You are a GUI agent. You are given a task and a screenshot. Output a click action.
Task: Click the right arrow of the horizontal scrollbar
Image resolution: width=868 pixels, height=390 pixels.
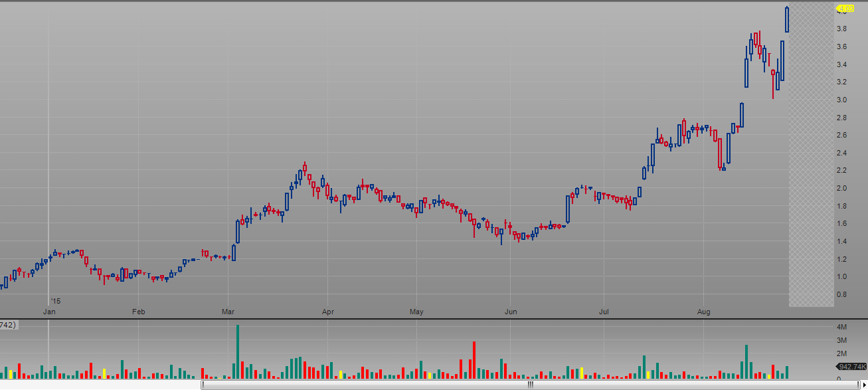pos(863,385)
